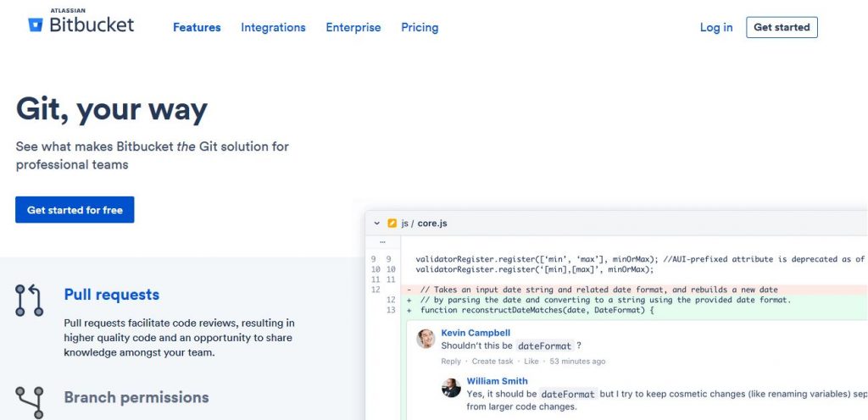
Task: Click Create task under Kevin's comment
Action: [x=492, y=362]
